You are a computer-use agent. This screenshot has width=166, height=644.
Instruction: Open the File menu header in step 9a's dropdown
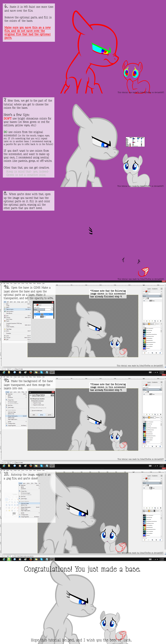pos(5,302)
